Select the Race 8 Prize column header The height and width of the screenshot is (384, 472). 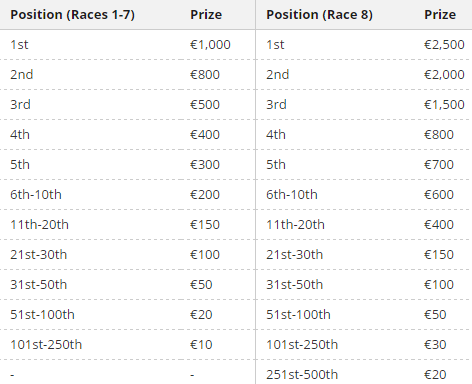point(440,15)
